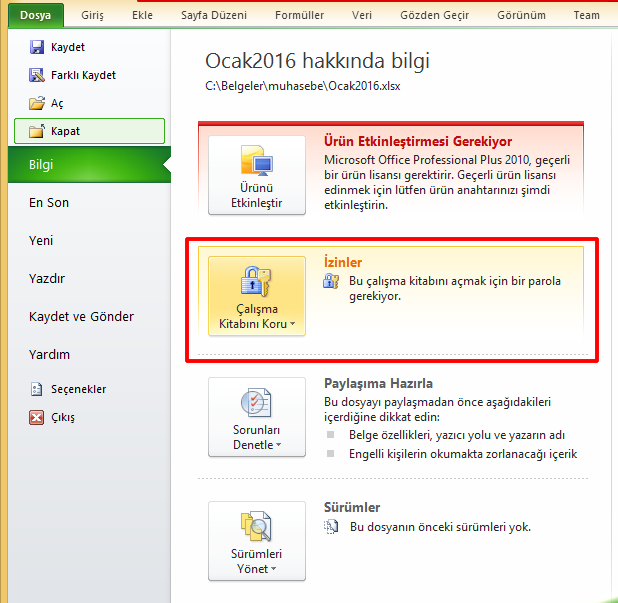618x603 pixels.
Task: Open the Team ribbon tab
Action: tap(586, 15)
